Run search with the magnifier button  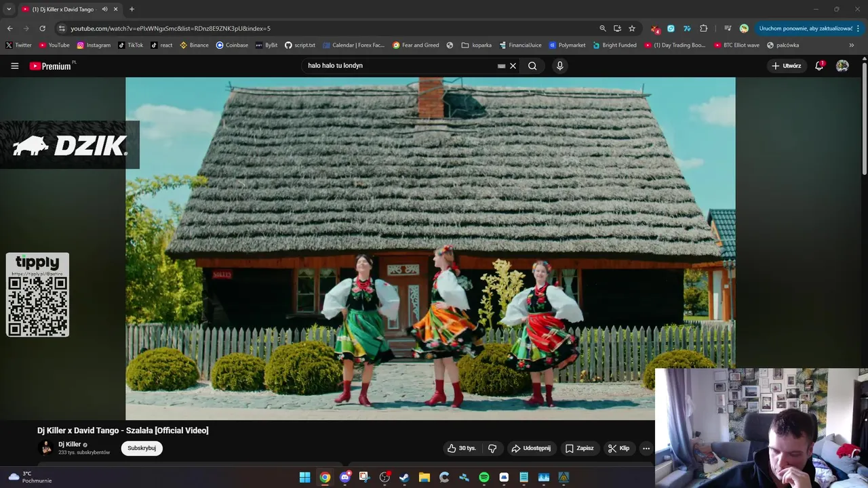point(532,66)
